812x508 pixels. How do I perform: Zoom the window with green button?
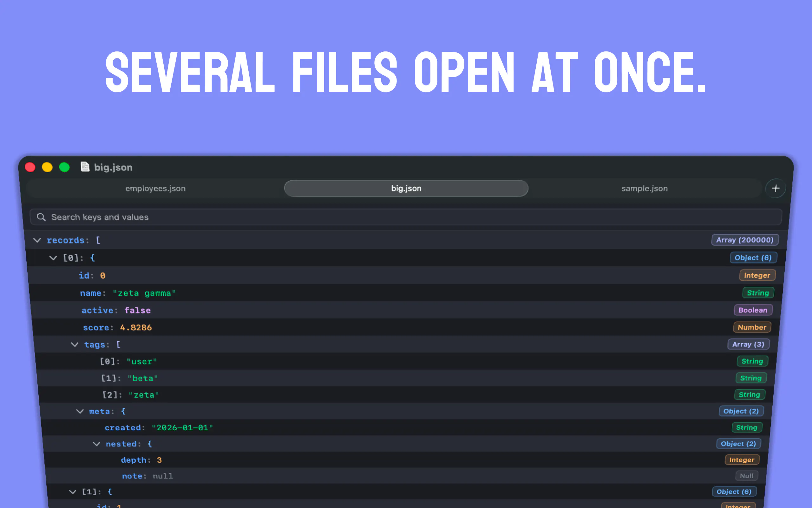coord(64,167)
